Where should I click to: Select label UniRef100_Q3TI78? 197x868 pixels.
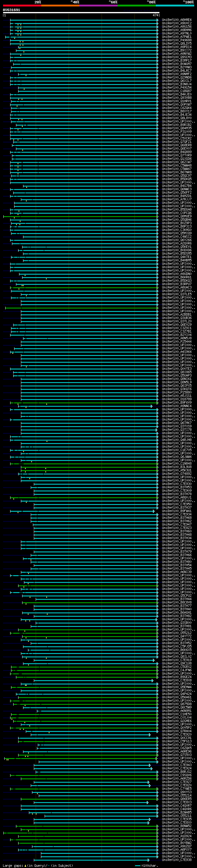[177, 430]
